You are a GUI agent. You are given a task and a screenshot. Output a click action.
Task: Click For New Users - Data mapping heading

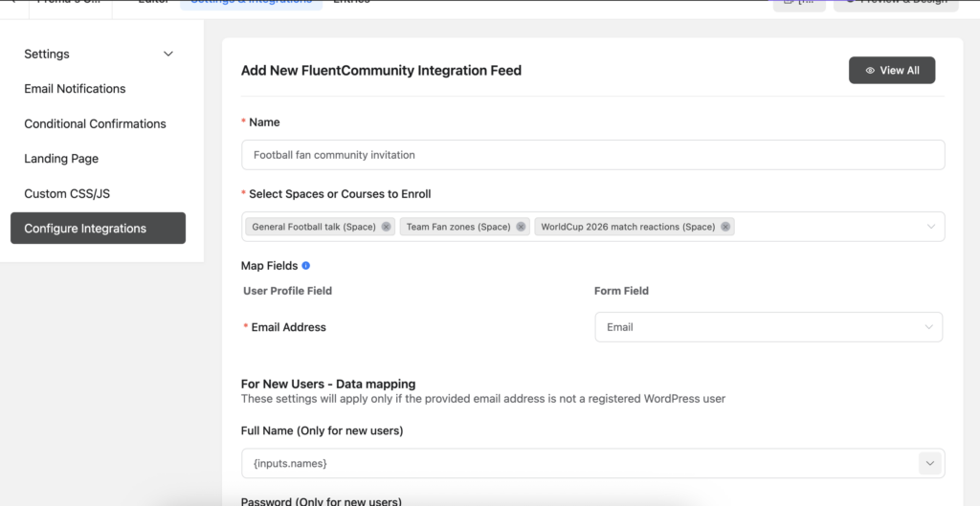pyautogui.click(x=328, y=385)
